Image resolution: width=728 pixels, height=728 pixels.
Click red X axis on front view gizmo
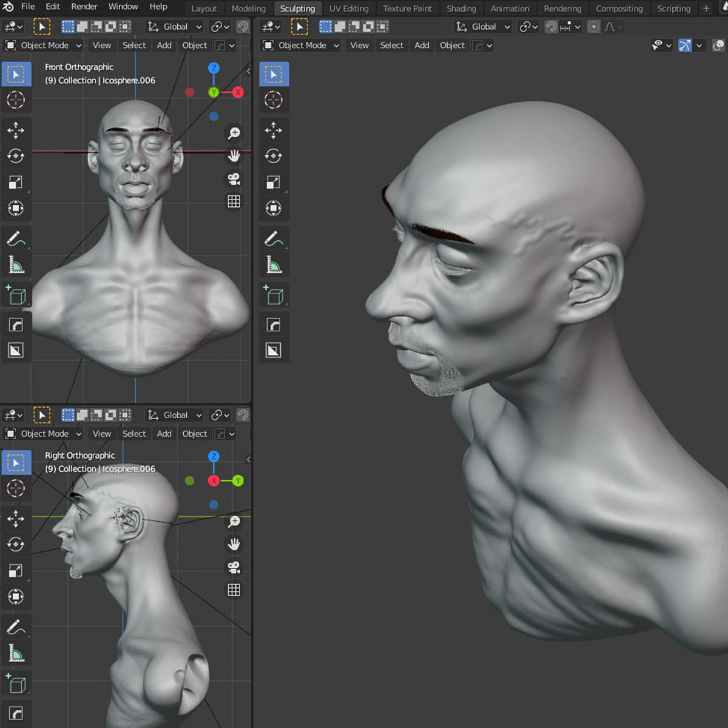pos(238,92)
